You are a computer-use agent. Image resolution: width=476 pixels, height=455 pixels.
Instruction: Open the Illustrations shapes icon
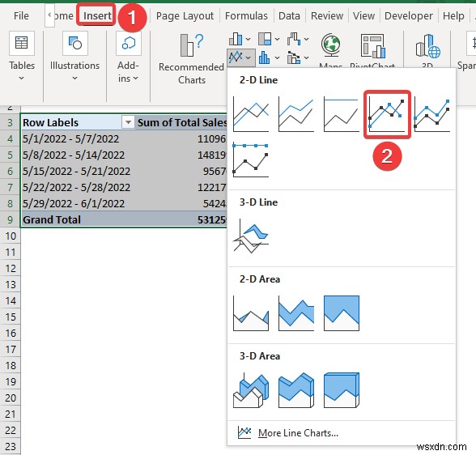(x=75, y=43)
